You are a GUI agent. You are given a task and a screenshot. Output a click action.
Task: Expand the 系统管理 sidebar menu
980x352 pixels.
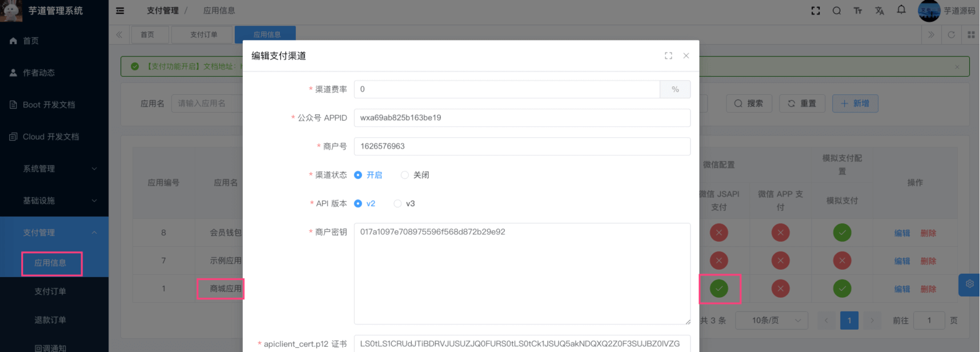[54, 169]
